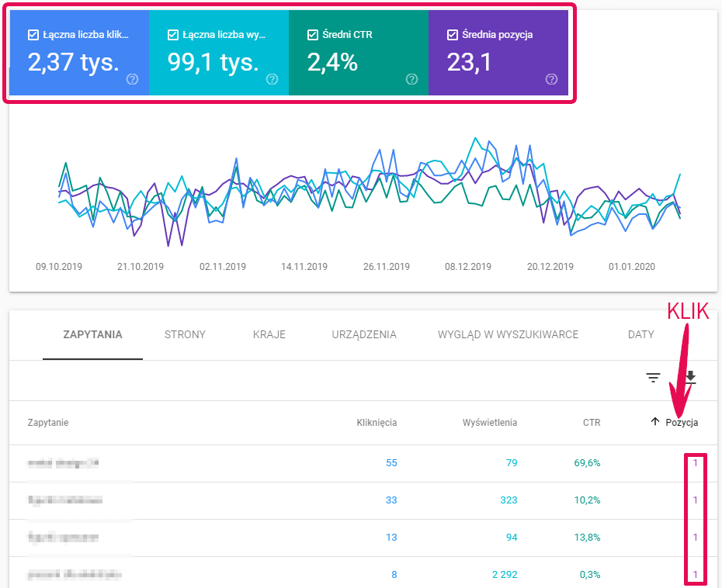Click help icon on total clicks card

[x=132, y=79]
